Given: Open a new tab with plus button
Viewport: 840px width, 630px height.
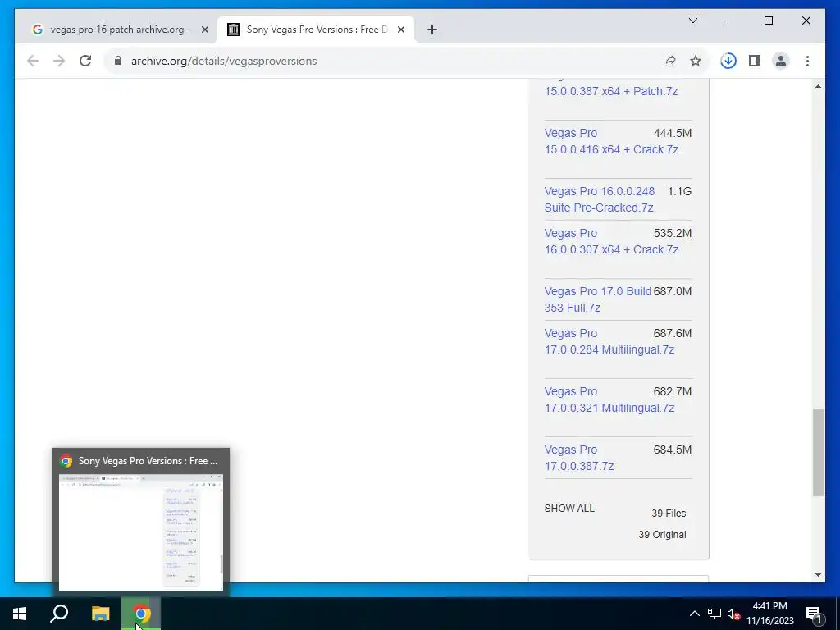Looking at the screenshot, I should point(432,30).
